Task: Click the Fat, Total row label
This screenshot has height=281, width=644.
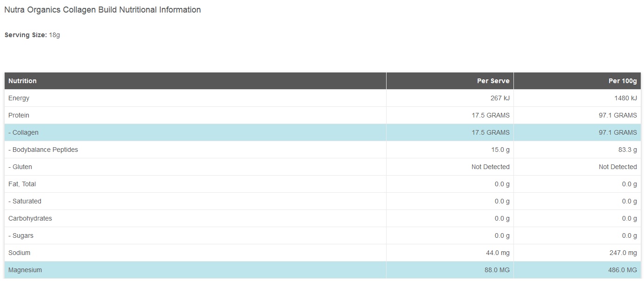Action: [x=22, y=184]
